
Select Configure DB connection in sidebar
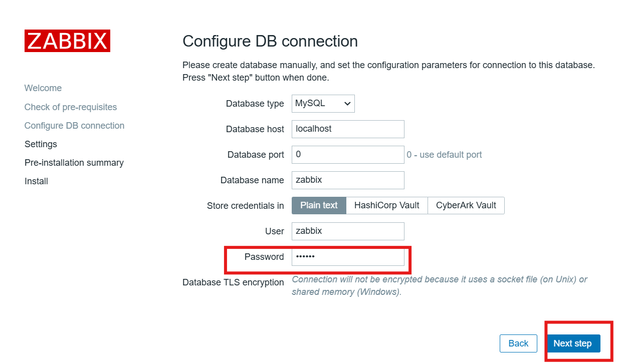[74, 126]
